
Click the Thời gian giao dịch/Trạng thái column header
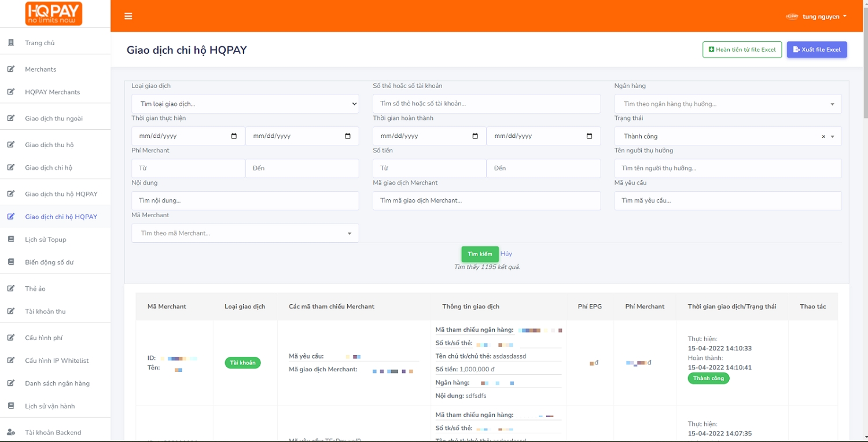[732, 306]
